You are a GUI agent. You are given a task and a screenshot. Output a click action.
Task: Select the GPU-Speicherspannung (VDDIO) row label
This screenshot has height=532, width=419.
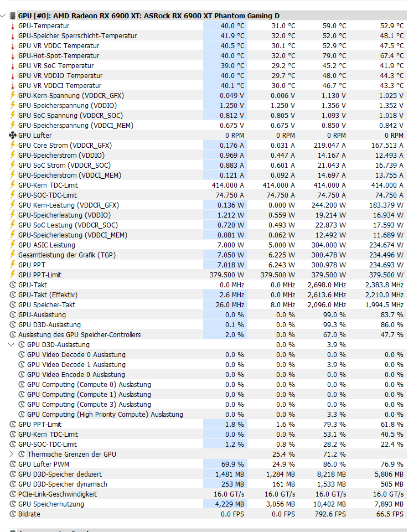tap(68, 106)
